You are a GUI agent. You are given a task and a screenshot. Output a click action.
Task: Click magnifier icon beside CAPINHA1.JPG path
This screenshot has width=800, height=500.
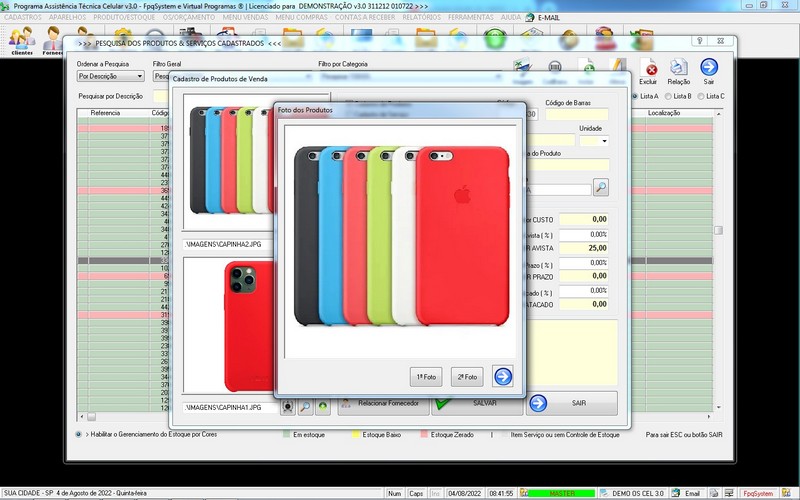click(x=305, y=407)
